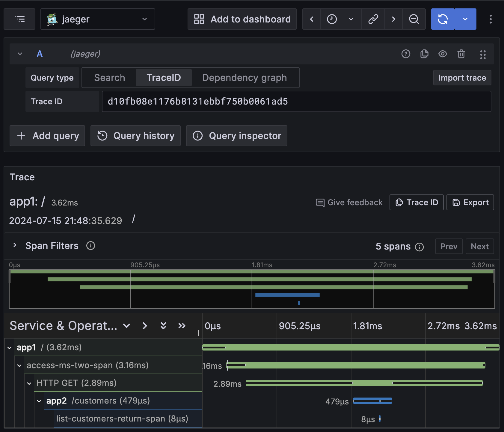Screen dimensions: 504x432
Task: Shift time range backwards arrow
Action: click(x=312, y=19)
